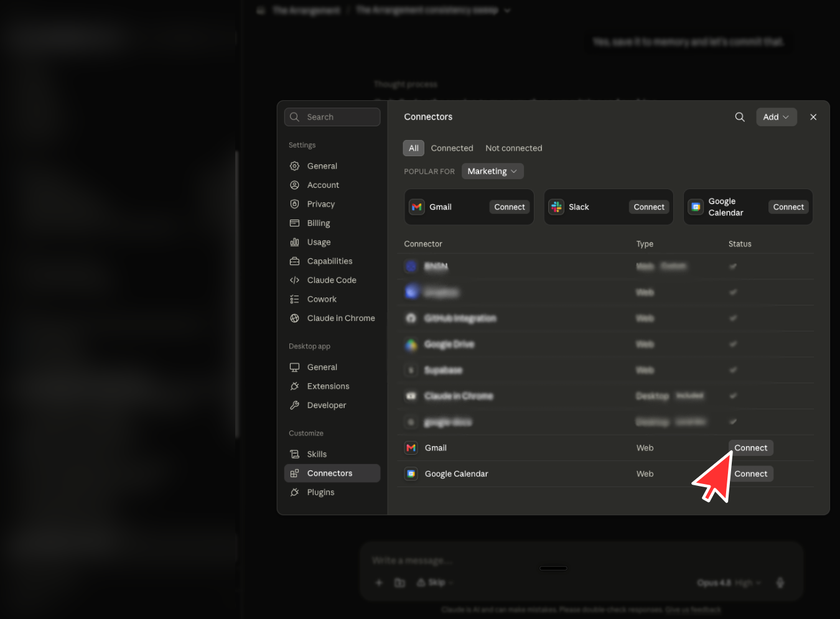The height and width of the screenshot is (619, 840).
Task: Click the Extensions plug icon
Action: point(295,386)
